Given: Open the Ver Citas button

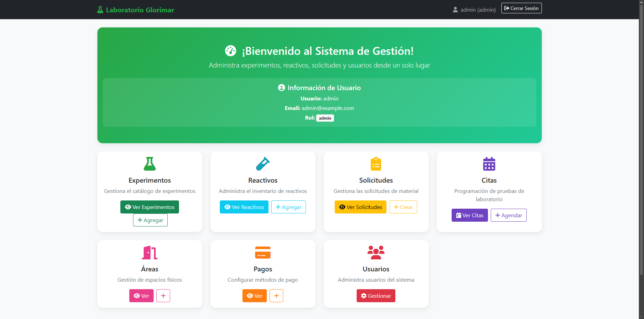Looking at the screenshot, I should click(x=470, y=215).
